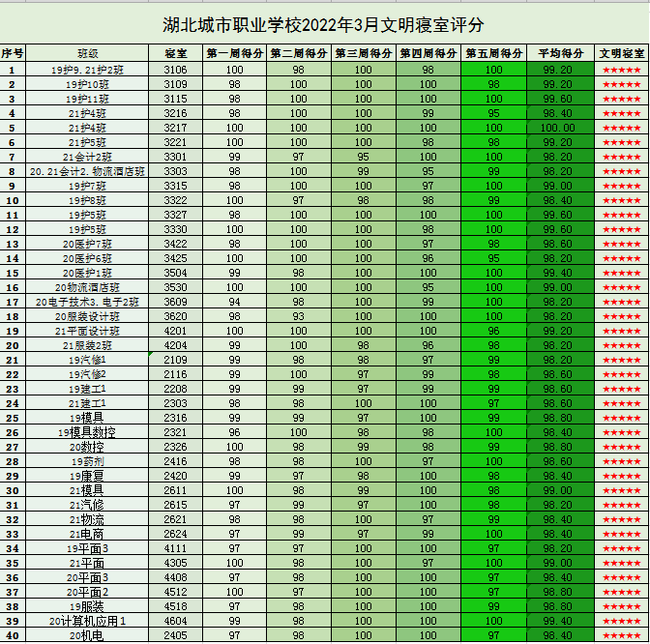Click room number 3216

point(175,113)
